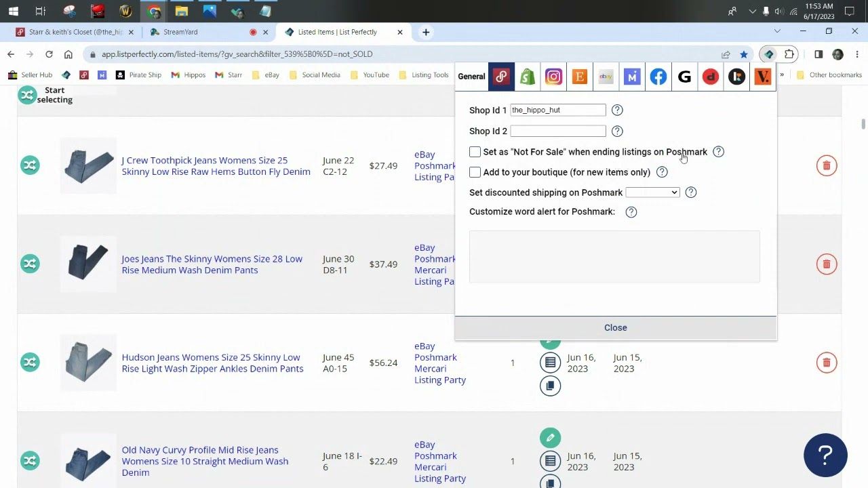The image size is (868, 488).
Task: Open the Grailed settings tab icon
Action: pyautogui.click(x=684, y=77)
